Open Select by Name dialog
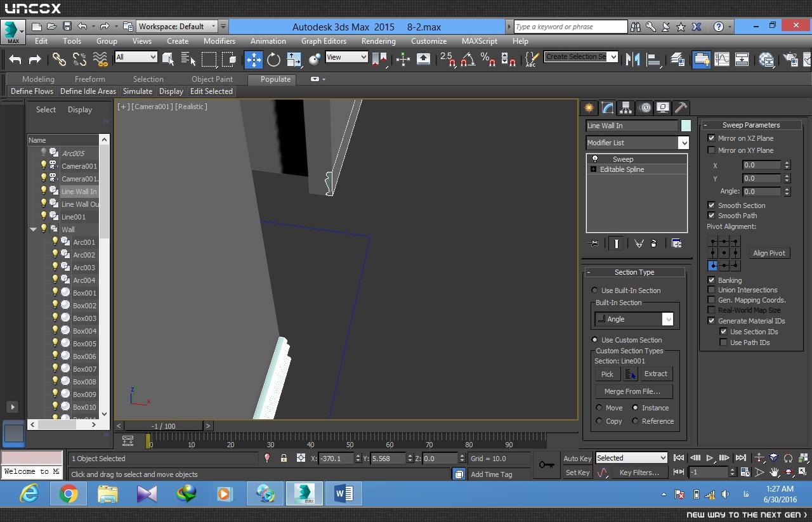This screenshot has height=522, width=812. pos(188,60)
